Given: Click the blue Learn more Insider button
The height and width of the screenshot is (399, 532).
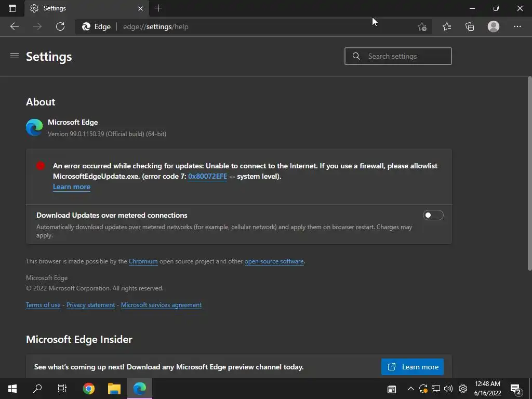Looking at the screenshot, I should [412, 367].
